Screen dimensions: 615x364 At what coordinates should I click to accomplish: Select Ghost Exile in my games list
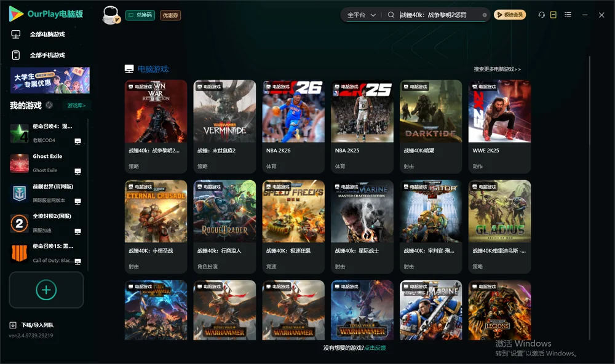[46, 163]
